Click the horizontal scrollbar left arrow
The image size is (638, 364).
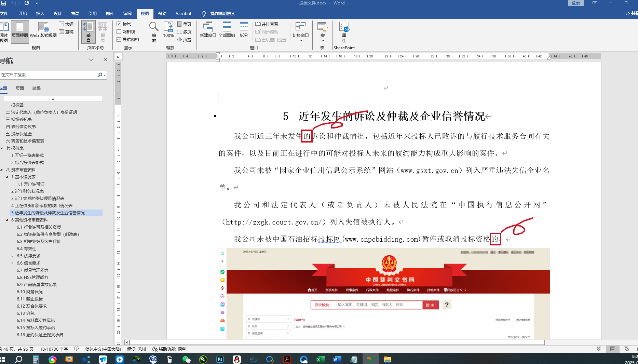point(127,342)
